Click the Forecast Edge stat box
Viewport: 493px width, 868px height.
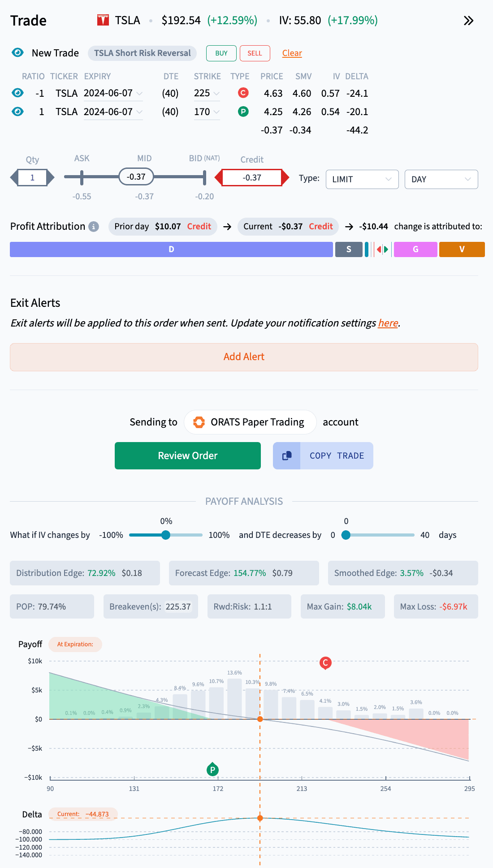click(x=244, y=573)
